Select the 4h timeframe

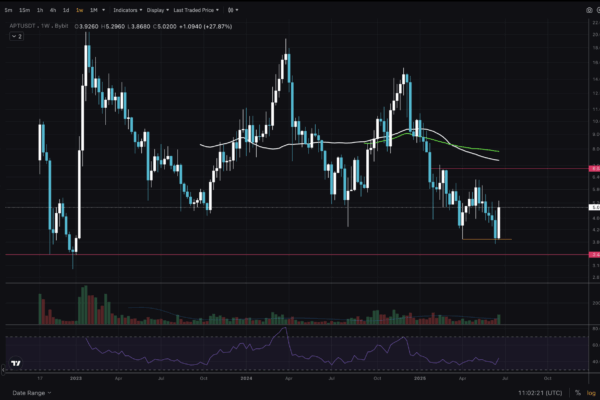(x=53, y=10)
